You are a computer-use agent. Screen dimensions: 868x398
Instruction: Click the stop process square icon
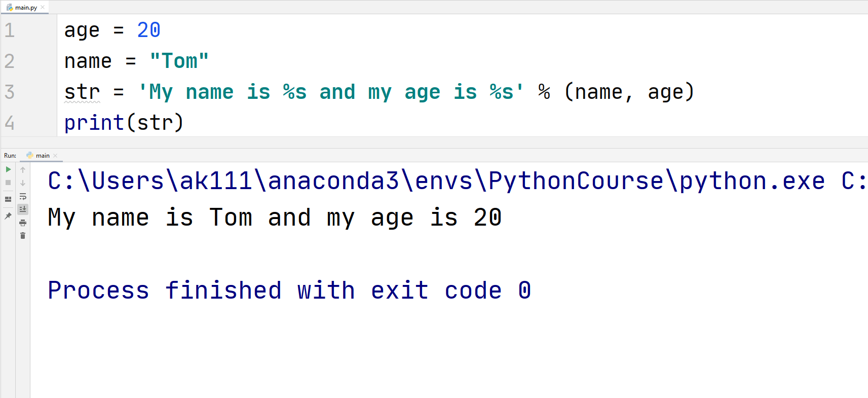[x=8, y=183]
